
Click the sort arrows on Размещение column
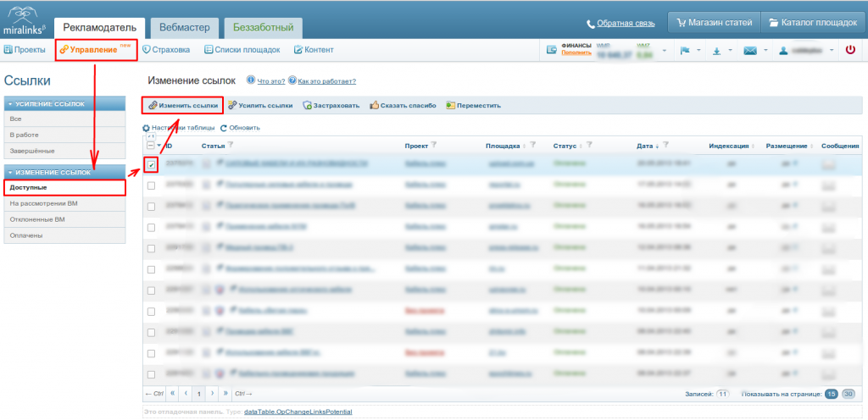pos(811,146)
